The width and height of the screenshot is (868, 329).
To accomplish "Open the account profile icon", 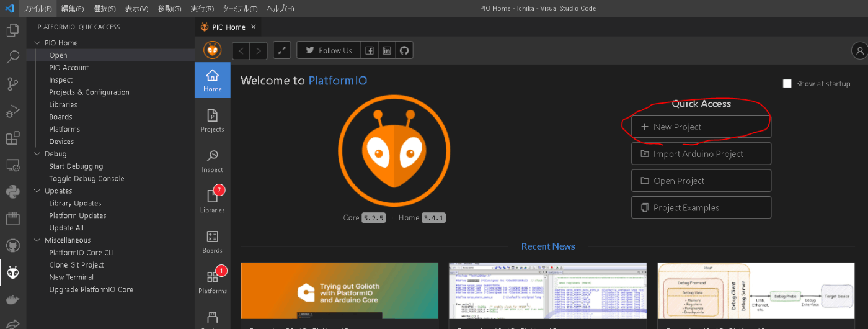I will (x=861, y=50).
